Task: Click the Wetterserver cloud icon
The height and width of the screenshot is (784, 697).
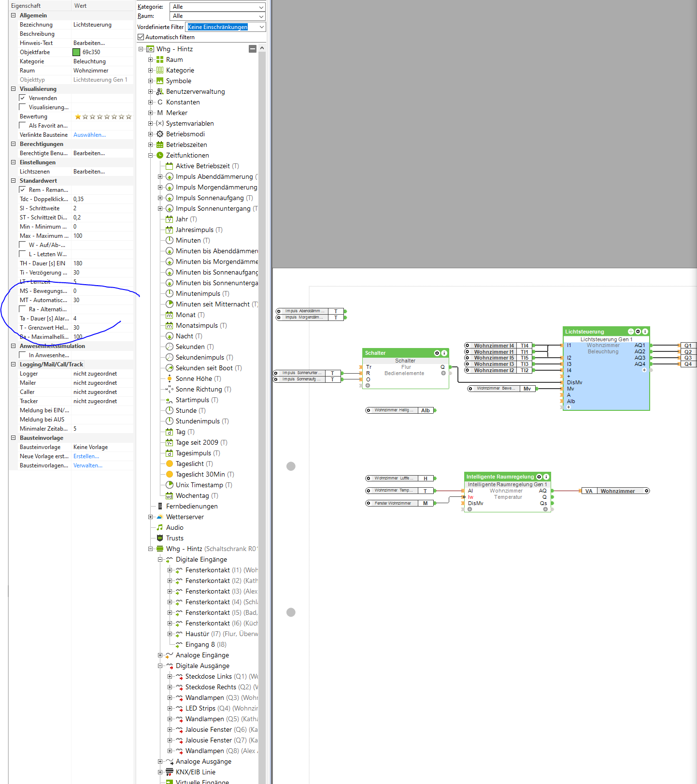Action: 160,517
